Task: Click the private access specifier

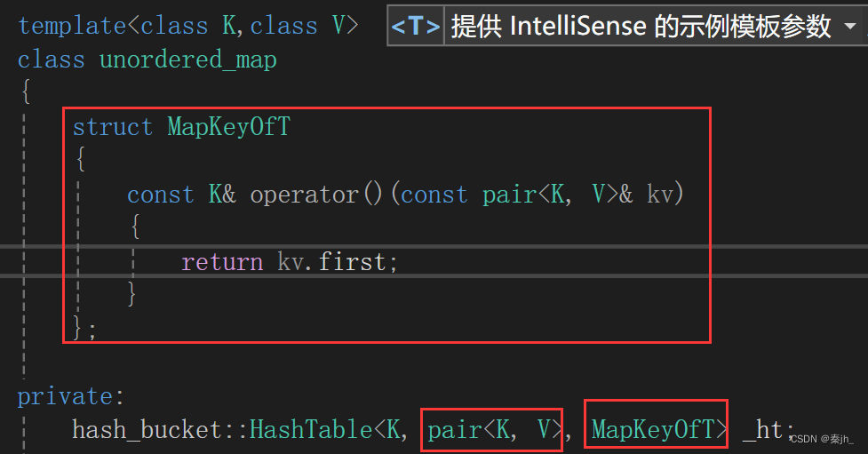Action: point(66,396)
